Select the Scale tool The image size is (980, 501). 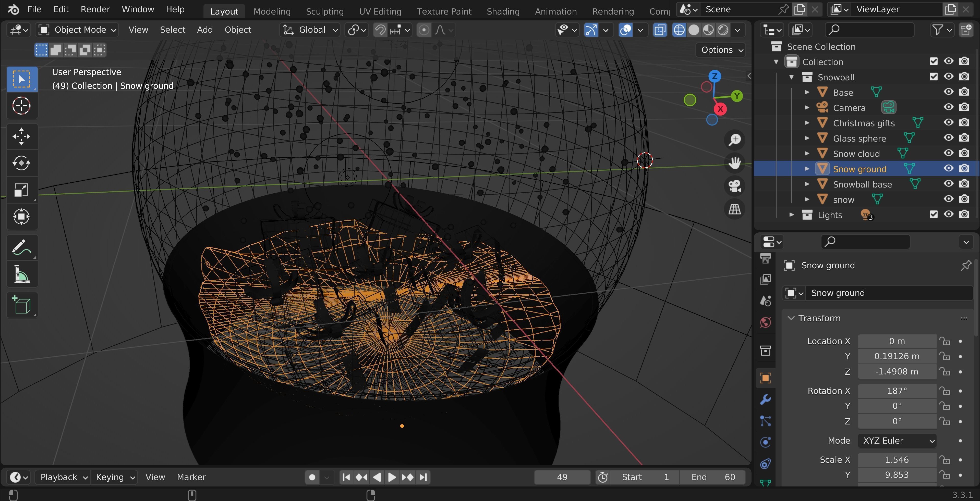[x=22, y=190]
